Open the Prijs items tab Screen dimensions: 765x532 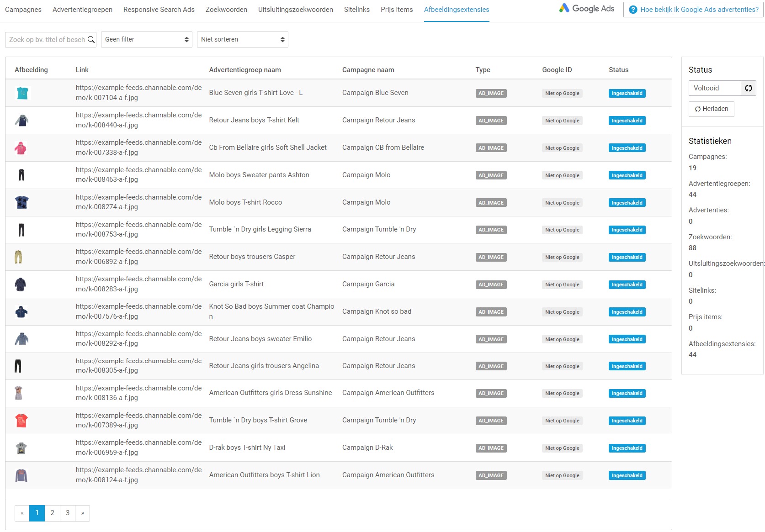397,10
